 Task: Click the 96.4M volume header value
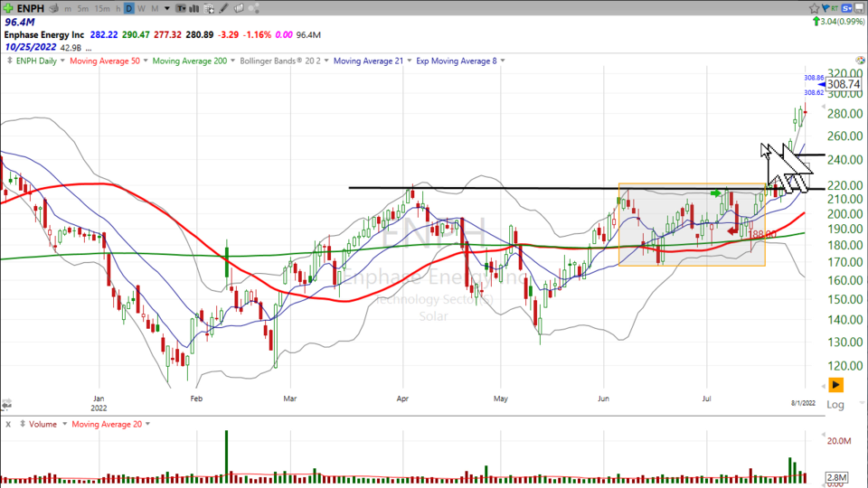20,22
